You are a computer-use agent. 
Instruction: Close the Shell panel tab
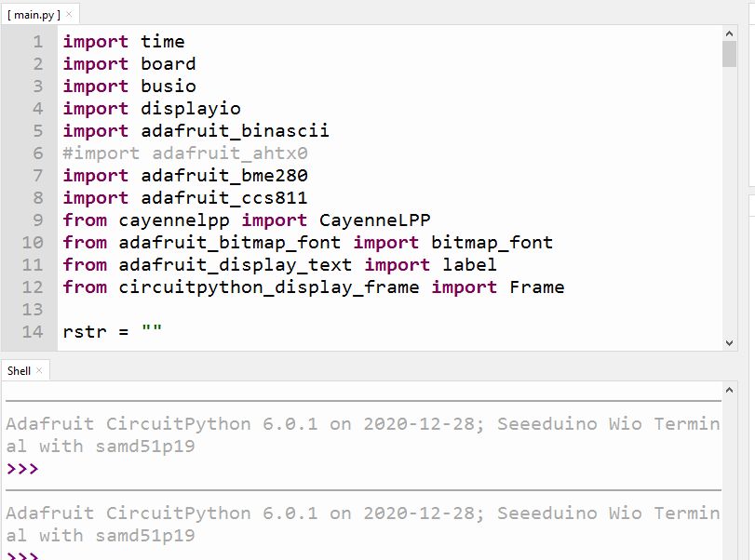coord(39,370)
